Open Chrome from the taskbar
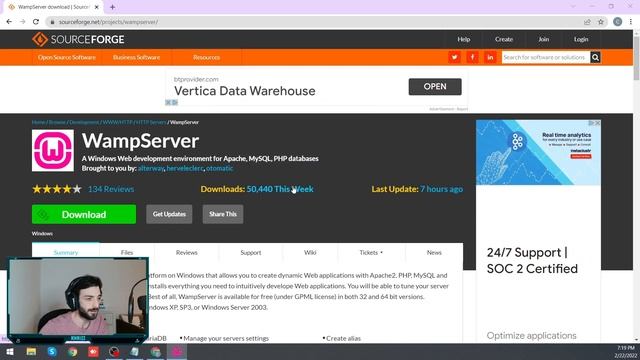 (x=73, y=351)
